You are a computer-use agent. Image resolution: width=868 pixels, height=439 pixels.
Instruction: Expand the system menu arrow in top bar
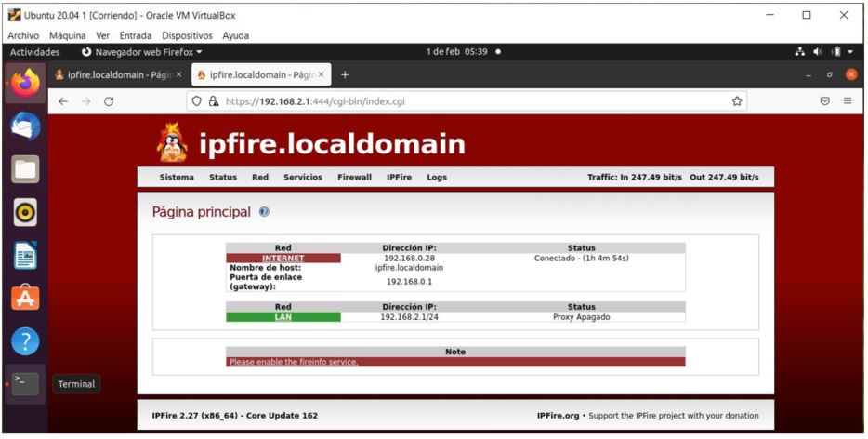850,52
